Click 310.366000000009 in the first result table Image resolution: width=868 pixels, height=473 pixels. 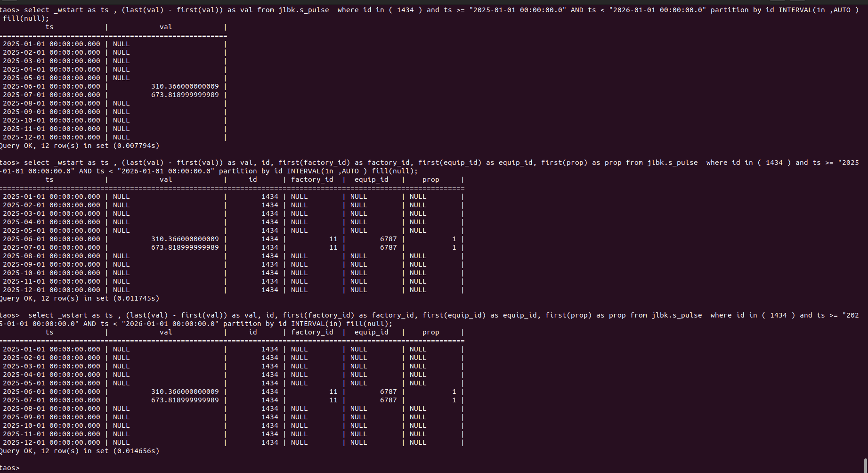point(185,86)
